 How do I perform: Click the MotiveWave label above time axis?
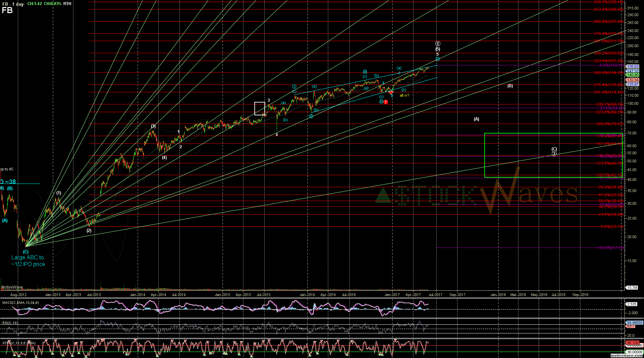click(x=12, y=288)
